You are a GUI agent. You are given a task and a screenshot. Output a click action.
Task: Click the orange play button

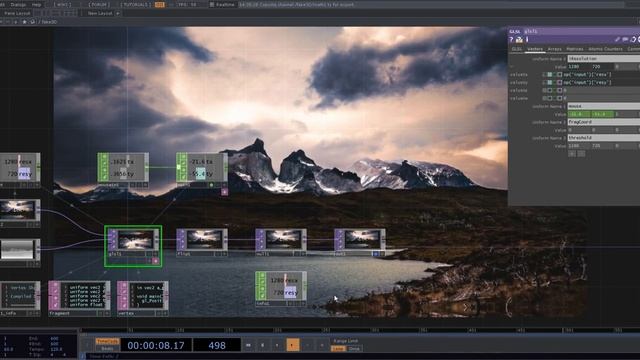click(x=292, y=345)
